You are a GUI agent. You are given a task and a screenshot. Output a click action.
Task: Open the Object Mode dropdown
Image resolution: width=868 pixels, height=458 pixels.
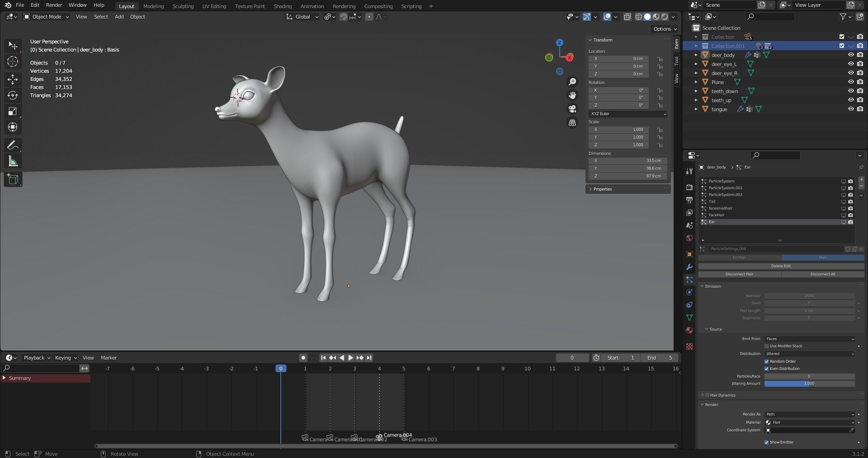[46, 17]
